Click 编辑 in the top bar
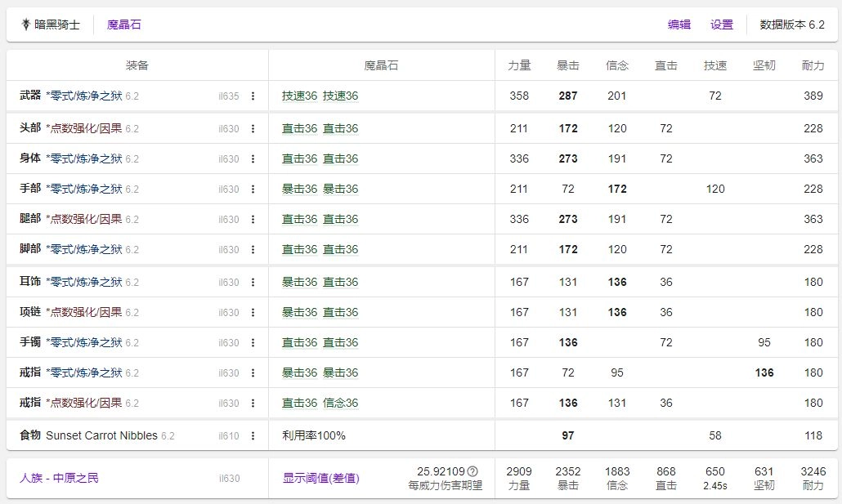Image resolution: width=842 pixels, height=504 pixels. (x=679, y=25)
